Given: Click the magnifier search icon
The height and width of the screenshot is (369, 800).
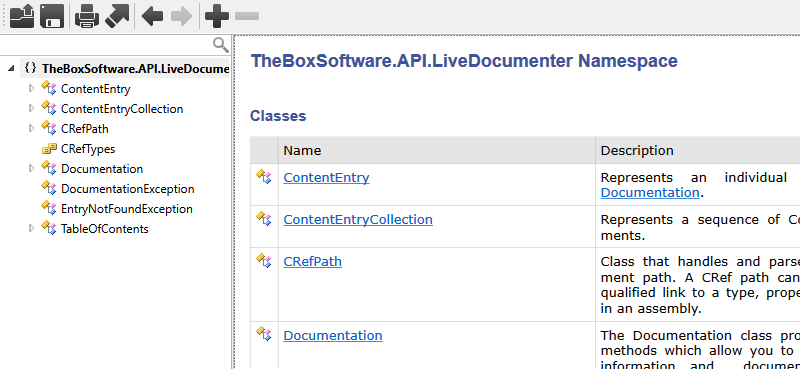Looking at the screenshot, I should (x=220, y=45).
